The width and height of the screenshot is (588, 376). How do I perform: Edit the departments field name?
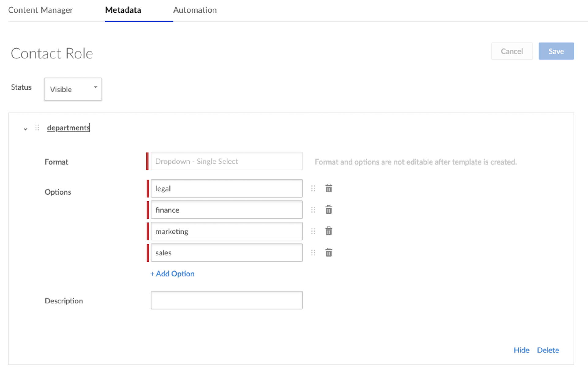coord(68,128)
